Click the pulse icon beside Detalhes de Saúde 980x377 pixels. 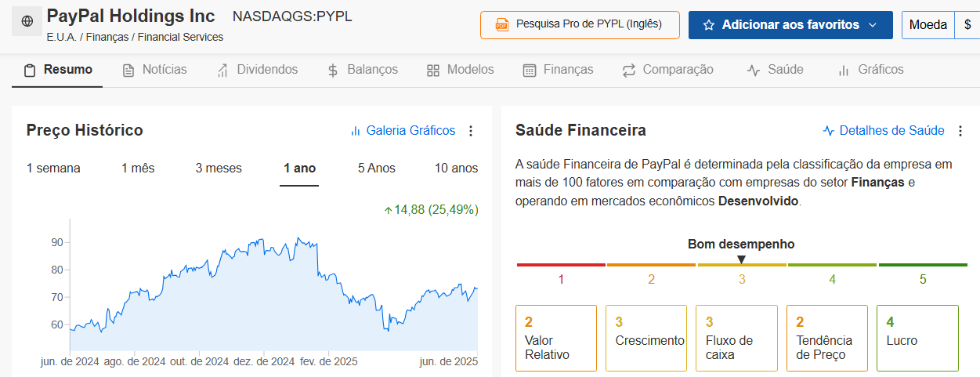pyautogui.click(x=829, y=131)
